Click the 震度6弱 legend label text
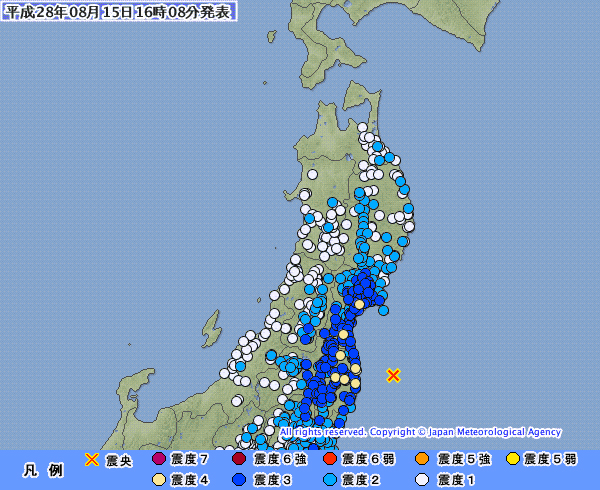 coord(368,459)
